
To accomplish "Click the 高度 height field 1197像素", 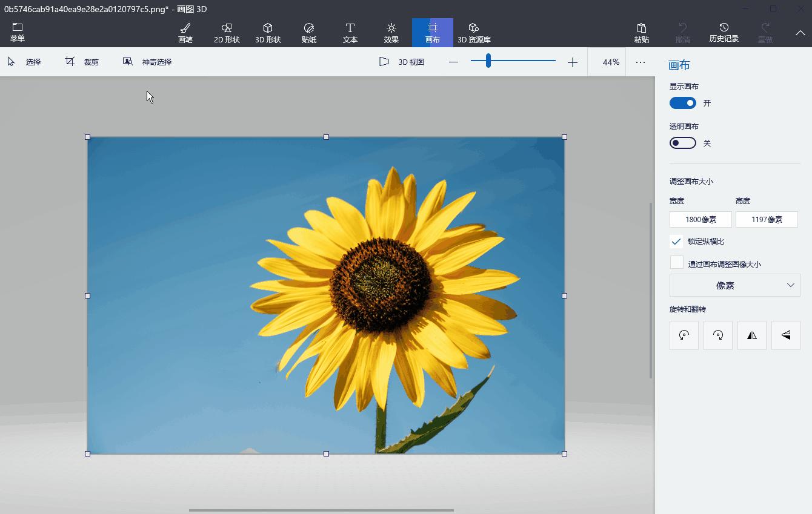I will pos(767,219).
